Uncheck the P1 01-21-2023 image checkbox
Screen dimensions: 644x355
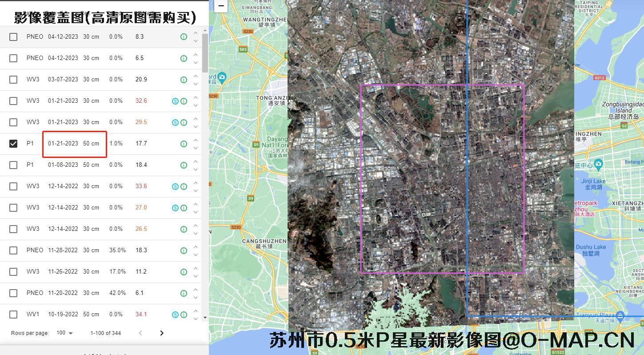[13, 144]
